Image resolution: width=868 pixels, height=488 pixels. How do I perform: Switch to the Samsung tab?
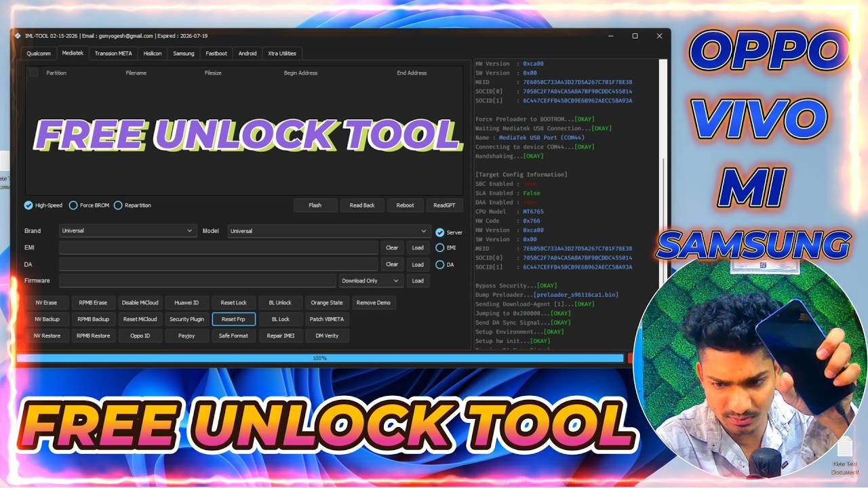click(184, 54)
